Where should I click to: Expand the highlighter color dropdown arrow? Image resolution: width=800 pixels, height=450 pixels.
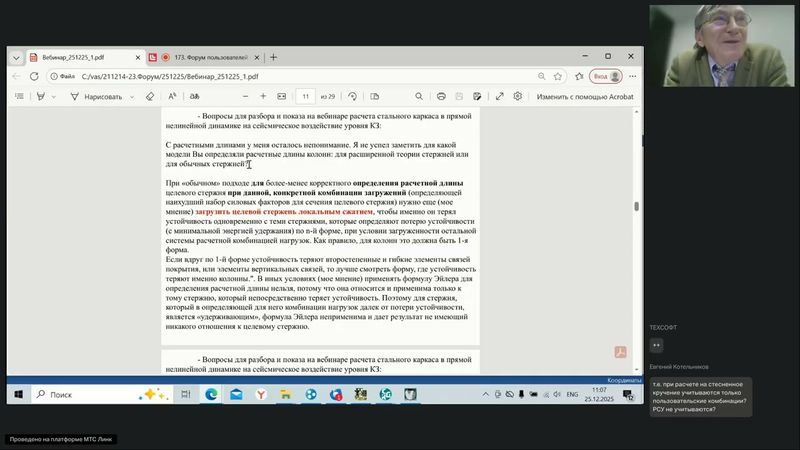tap(54, 96)
